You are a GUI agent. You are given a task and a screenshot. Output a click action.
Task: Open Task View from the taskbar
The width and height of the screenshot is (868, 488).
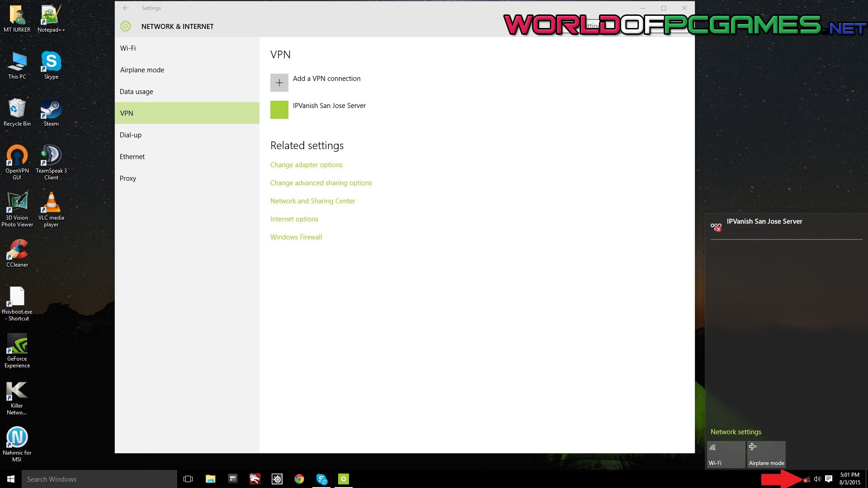tap(188, 479)
